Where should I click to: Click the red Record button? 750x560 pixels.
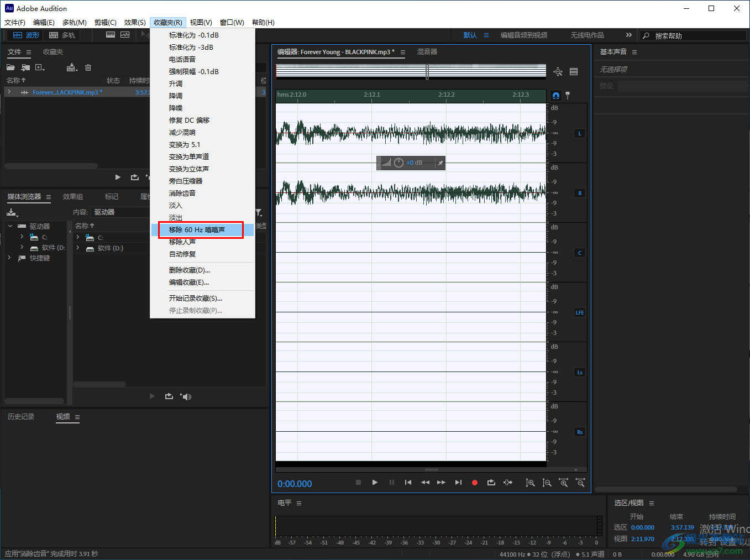pos(474,483)
